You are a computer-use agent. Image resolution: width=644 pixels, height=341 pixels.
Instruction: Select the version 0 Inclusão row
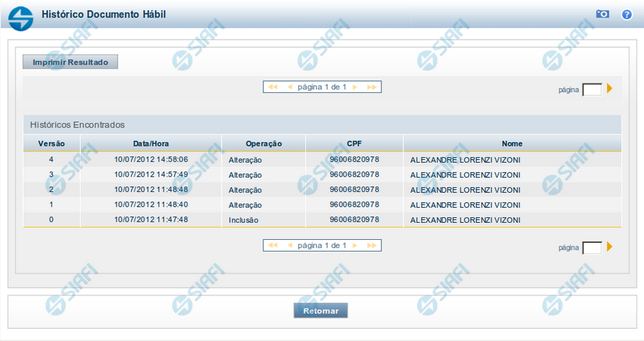coord(322,219)
